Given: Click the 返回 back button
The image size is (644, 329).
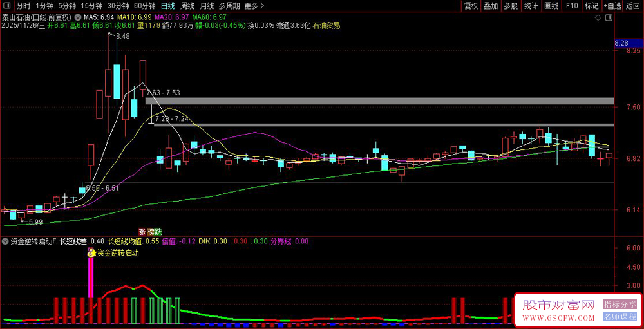Looking at the screenshot, I should click(633, 6).
